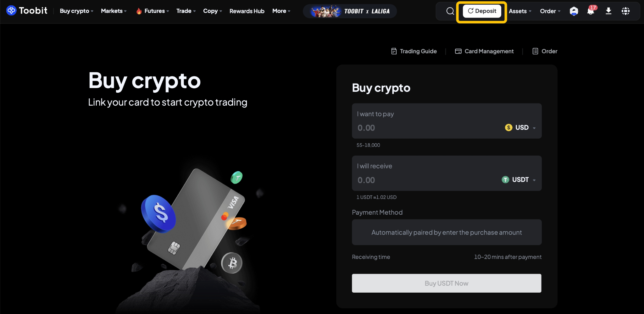Viewport: 644px width, 314px height.
Task: Open the language globe icon
Action: pos(625,11)
